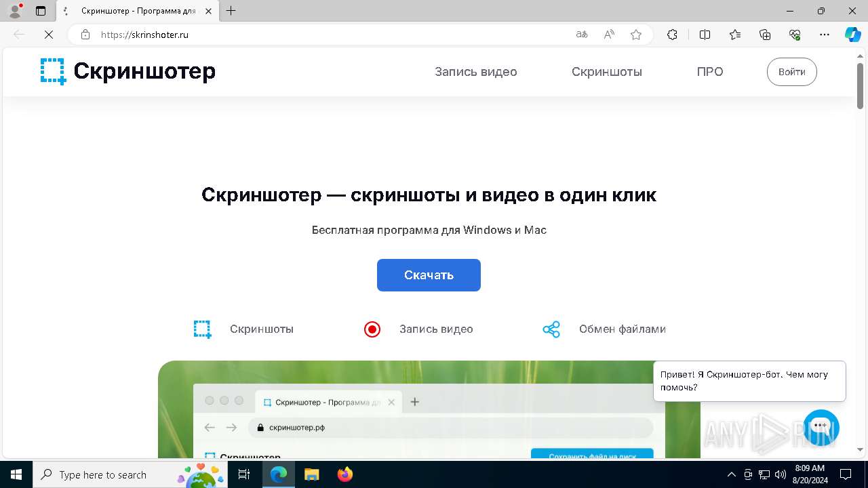Screen dimensions: 868x488
Task: Open File Explorer from taskbar
Action: [311, 474]
